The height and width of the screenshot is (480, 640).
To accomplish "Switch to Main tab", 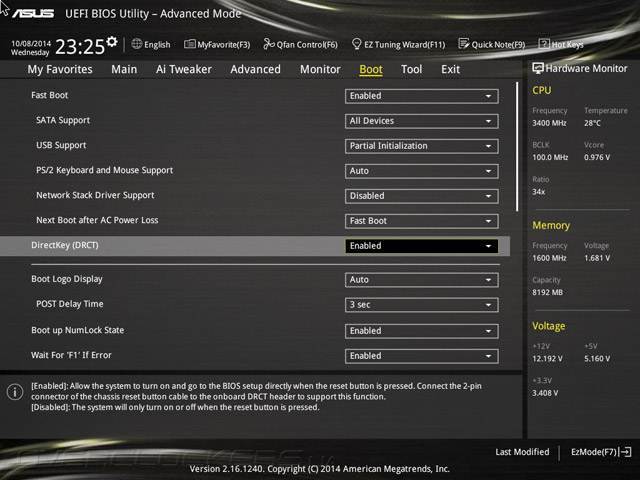I will [124, 69].
